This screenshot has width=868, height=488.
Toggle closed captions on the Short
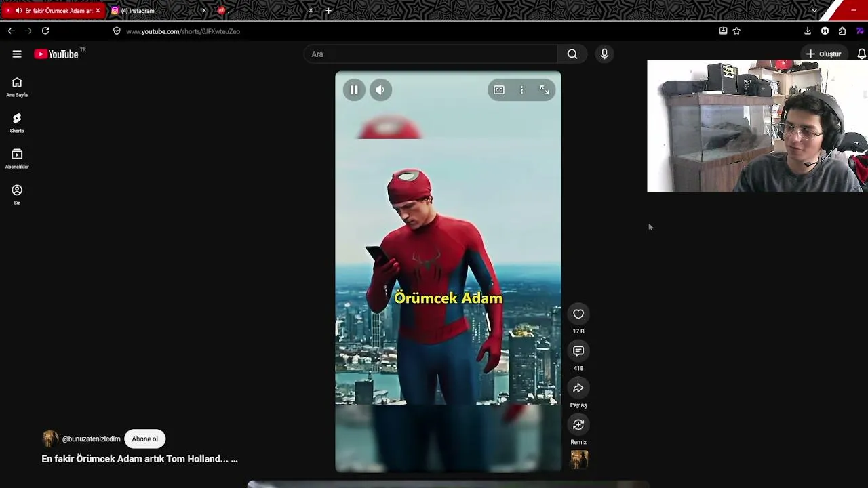pos(499,90)
